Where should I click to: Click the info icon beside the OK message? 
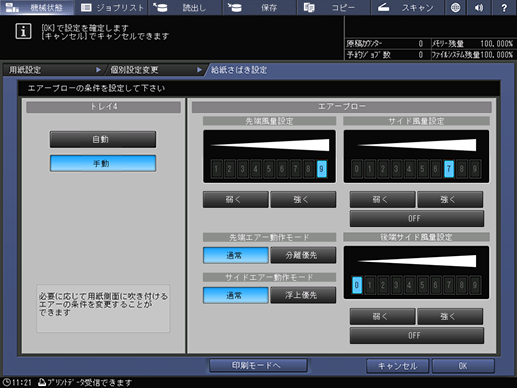23,31
